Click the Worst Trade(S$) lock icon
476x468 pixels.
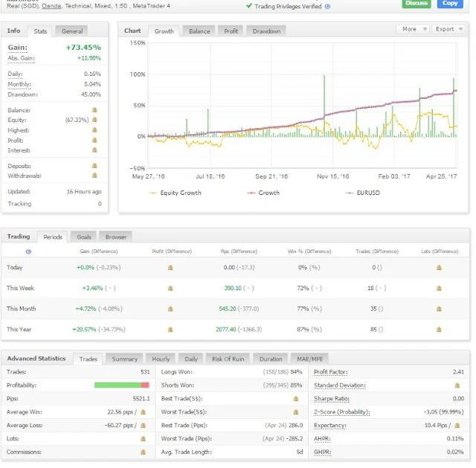[x=296, y=412]
